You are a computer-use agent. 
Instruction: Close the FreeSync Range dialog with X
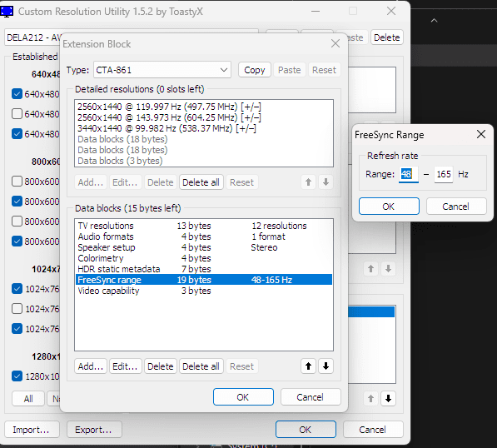(481, 134)
